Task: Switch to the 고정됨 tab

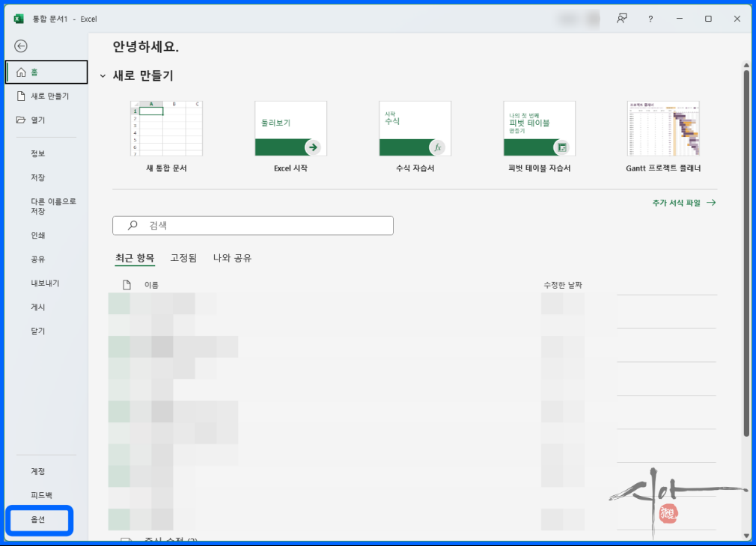Action: click(x=183, y=258)
